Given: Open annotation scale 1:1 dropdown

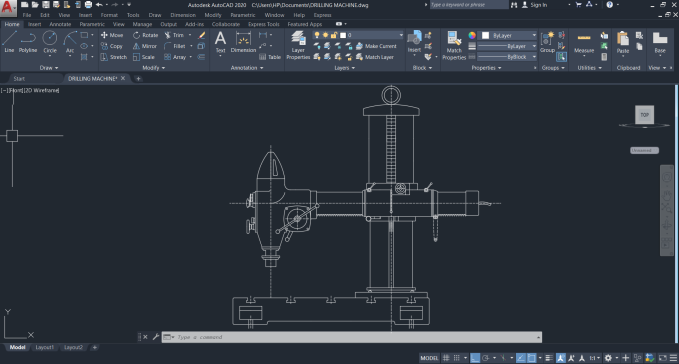Looking at the screenshot, I should [595, 358].
